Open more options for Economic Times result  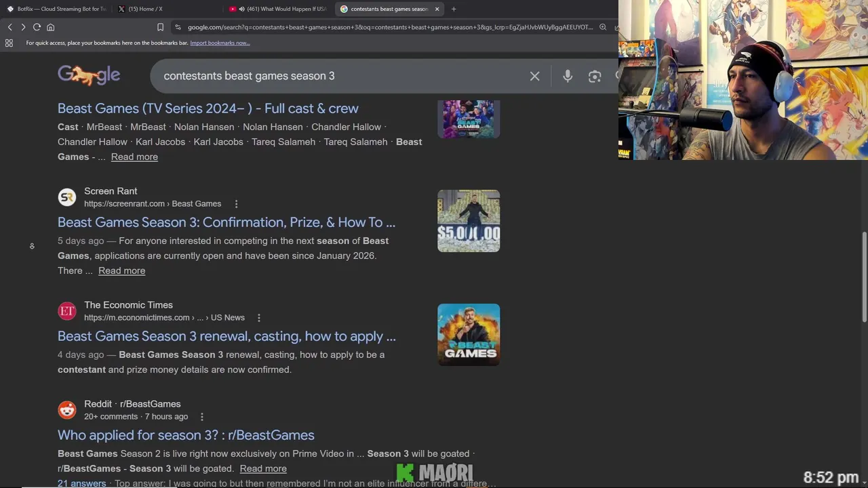pos(258,318)
